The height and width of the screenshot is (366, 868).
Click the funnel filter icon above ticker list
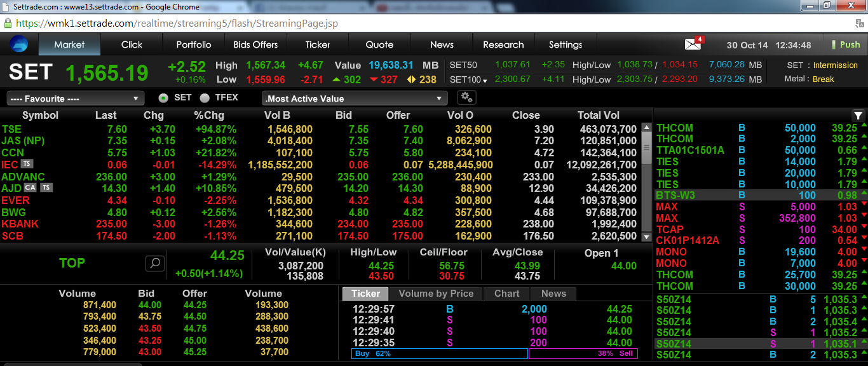point(858,116)
